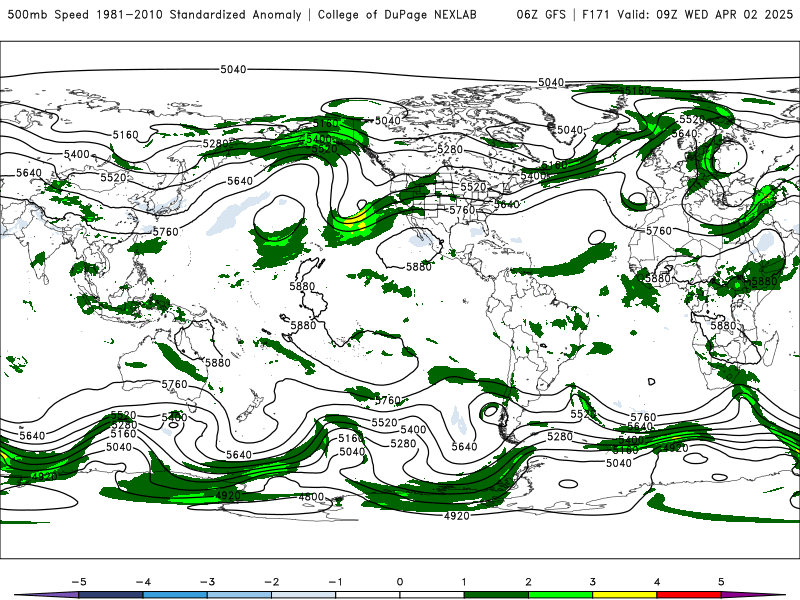Click the "Valid: 09Z WED APR 02 2025" text

pyautogui.click(x=705, y=15)
